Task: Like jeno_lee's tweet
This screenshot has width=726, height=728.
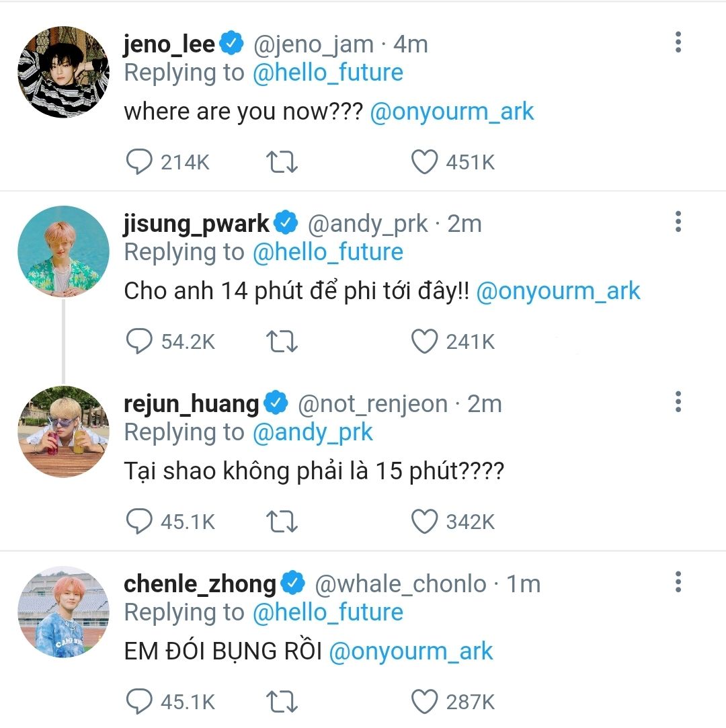Action: coord(424,162)
